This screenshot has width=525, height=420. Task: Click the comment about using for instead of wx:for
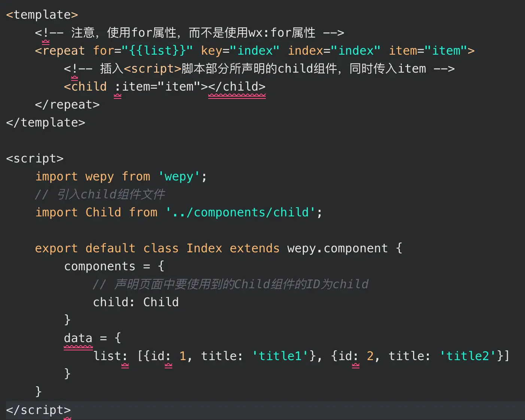coord(189,33)
